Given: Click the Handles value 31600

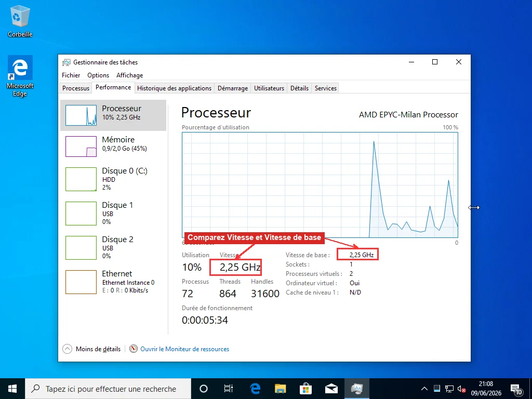Looking at the screenshot, I should (265, 294).
